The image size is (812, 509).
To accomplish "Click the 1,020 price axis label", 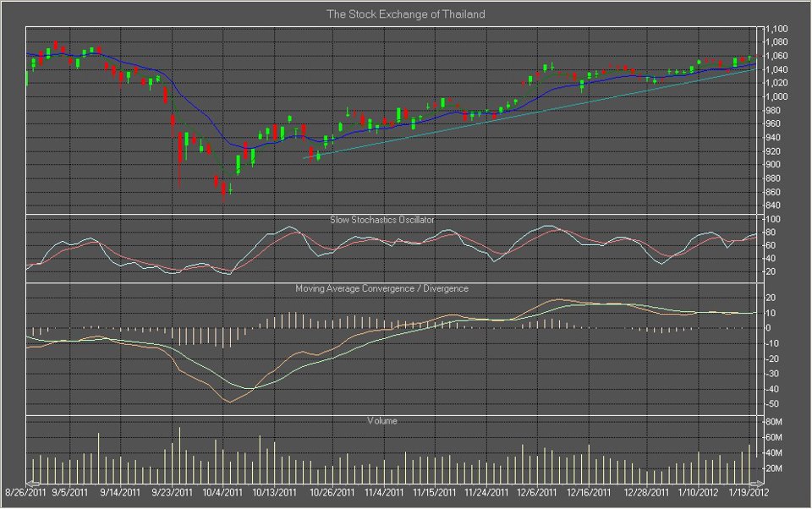I will [x=776, y=83].
